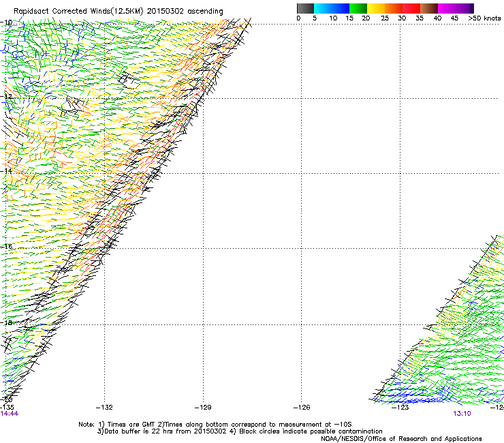The width and height of the screenshot is (504, 443).
Task: Click the -123 longitude axis label
Action: point(400,408)
